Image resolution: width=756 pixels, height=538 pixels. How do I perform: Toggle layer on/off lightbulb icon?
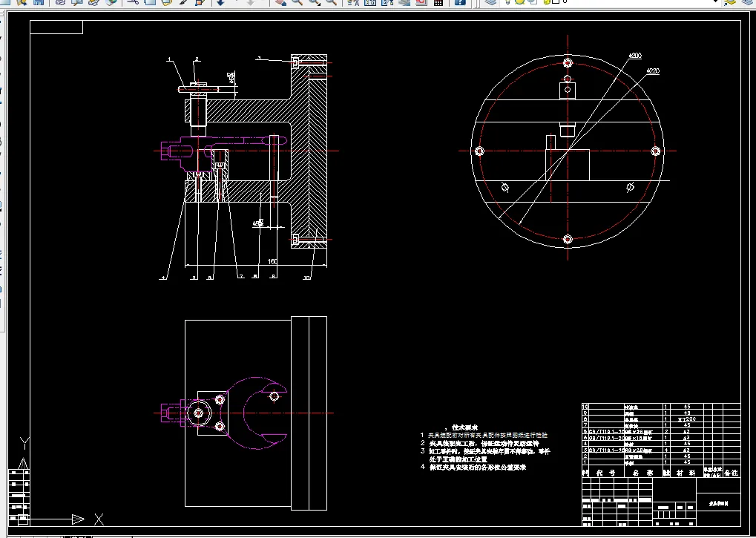tap(510, 2)
